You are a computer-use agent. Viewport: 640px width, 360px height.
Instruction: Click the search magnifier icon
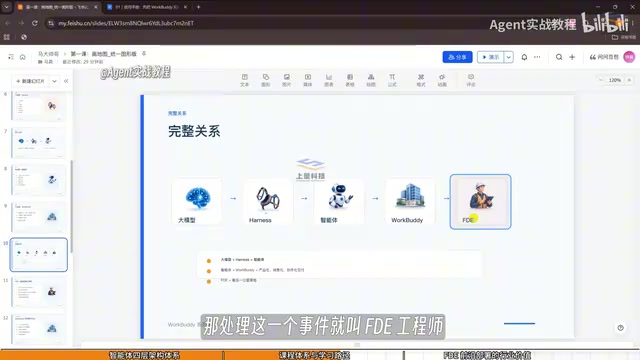[559, 57]
